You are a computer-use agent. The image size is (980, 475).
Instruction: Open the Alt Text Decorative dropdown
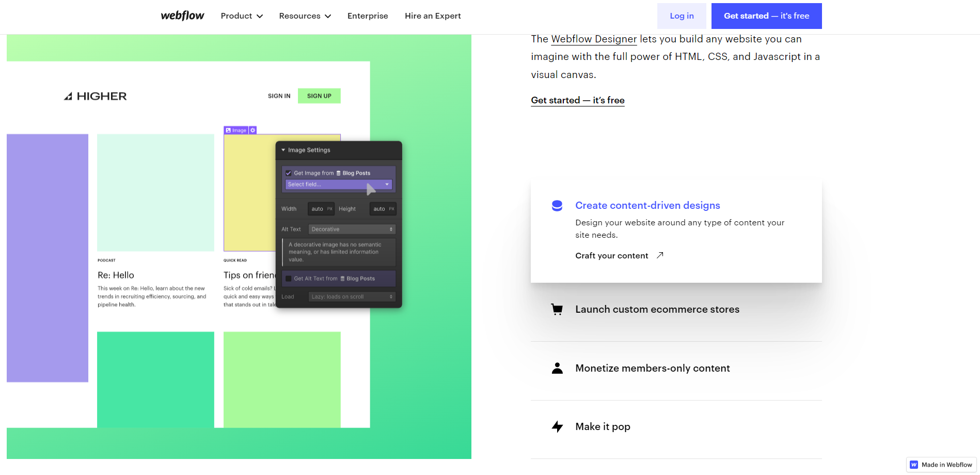pyautogui.click(x=352, y=229)
